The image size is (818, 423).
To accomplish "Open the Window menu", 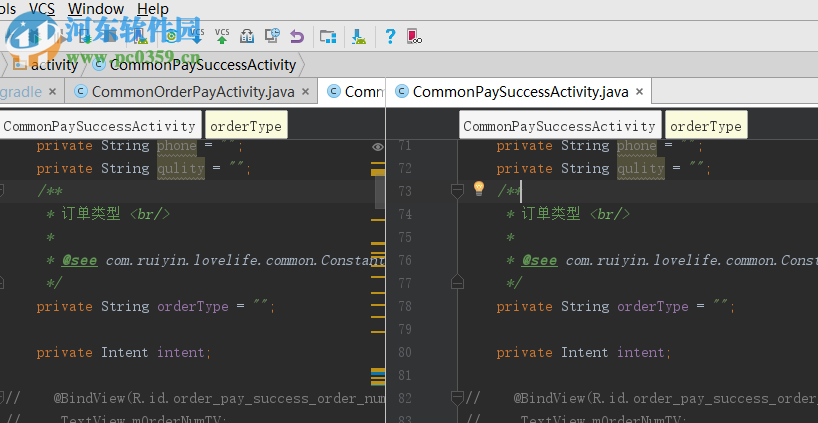I will tap(95, 9).
